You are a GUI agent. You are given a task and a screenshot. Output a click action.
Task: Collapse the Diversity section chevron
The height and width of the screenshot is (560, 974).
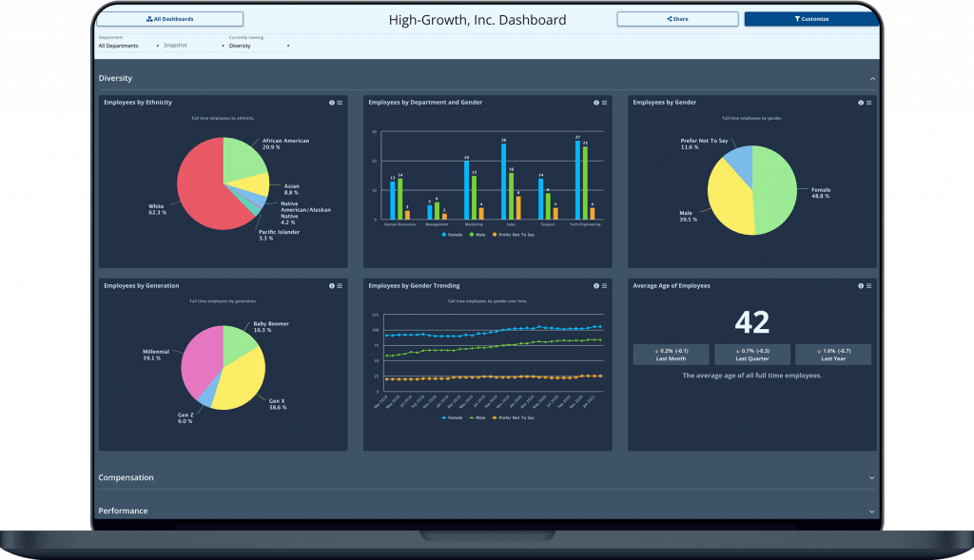[x=872, y=79]
